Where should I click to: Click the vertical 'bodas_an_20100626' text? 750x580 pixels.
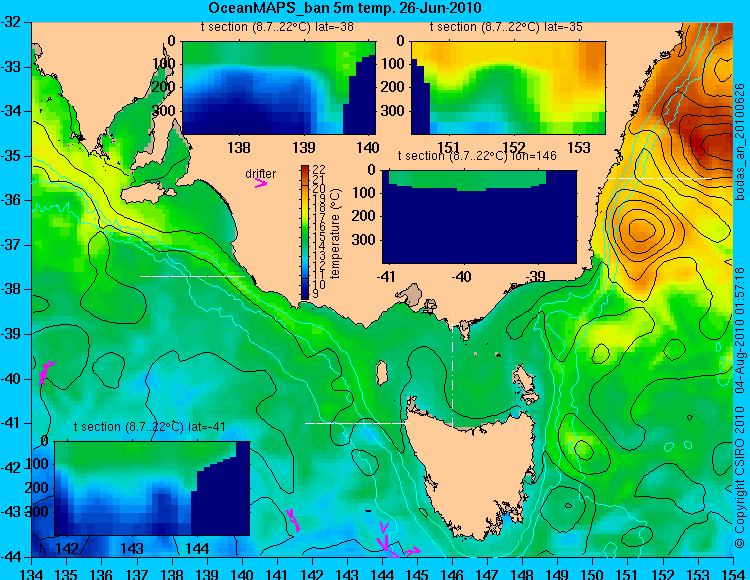pos(740,142)
